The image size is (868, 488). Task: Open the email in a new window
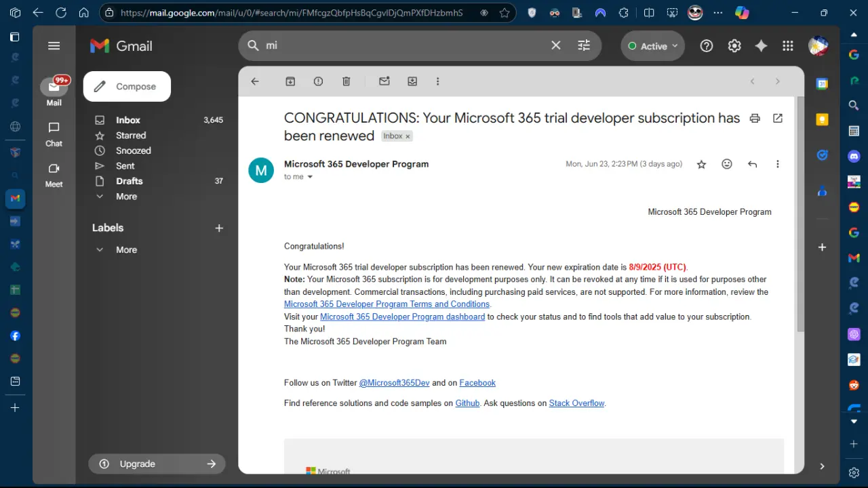pos(778,119)
